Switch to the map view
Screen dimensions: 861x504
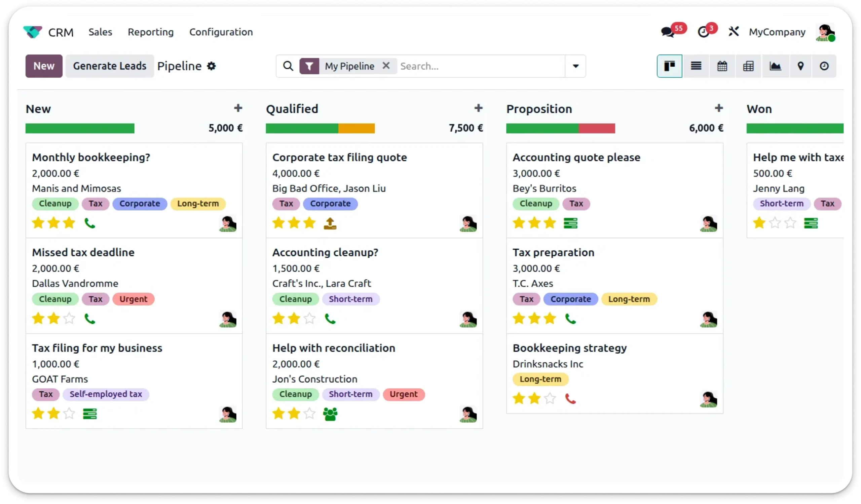coord(800,66)
